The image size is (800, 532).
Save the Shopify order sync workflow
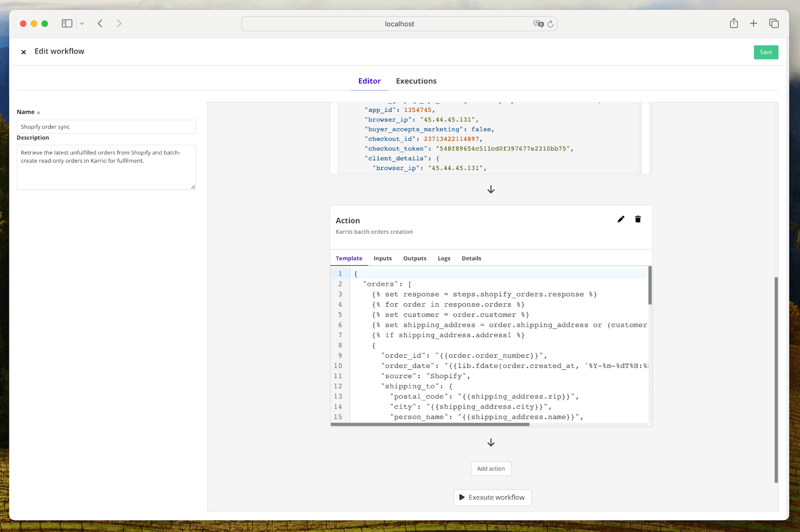(765, 52)
